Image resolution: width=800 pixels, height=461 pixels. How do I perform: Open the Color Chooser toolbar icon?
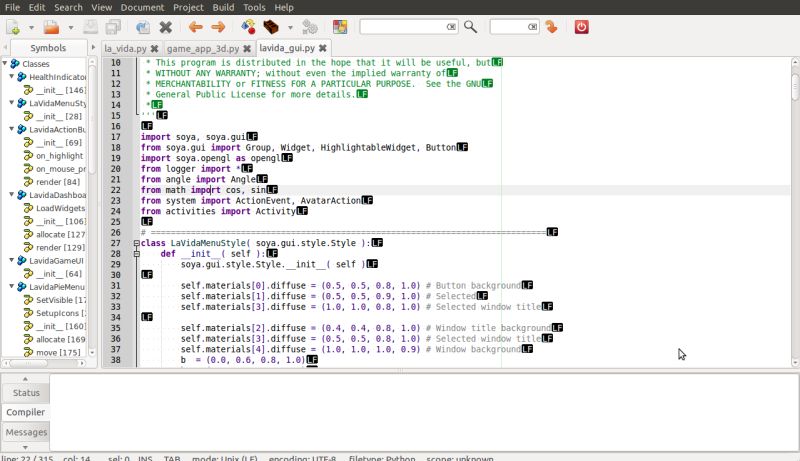(340, 27)
